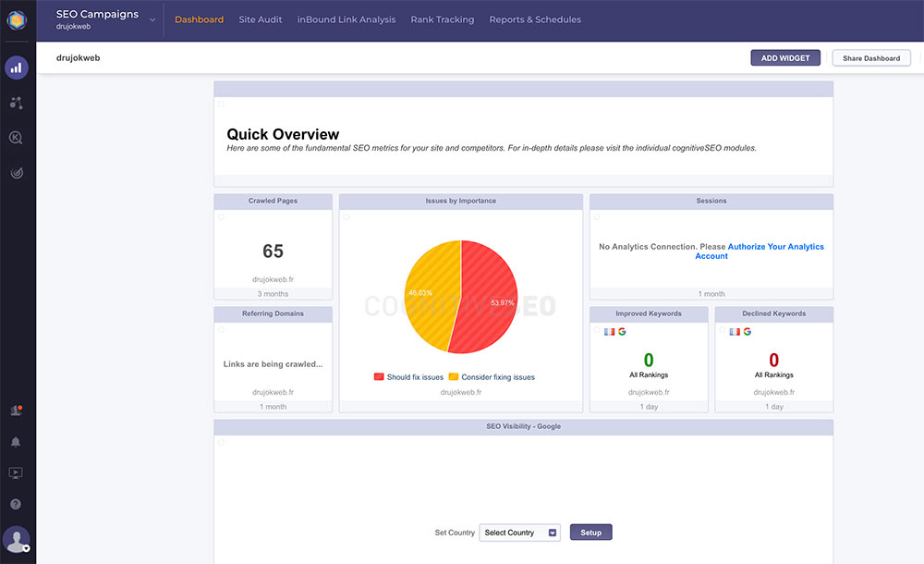This screenshot has height=564, width=924.
Task: Click the Crawled Pages widget header
Action: (x=273, y=202)
